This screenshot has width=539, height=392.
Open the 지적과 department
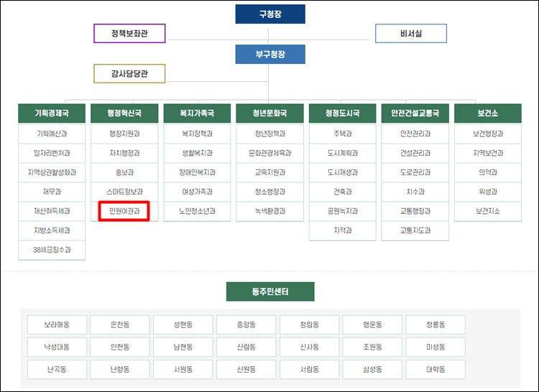pyautogui.click(x=343, y=230)
